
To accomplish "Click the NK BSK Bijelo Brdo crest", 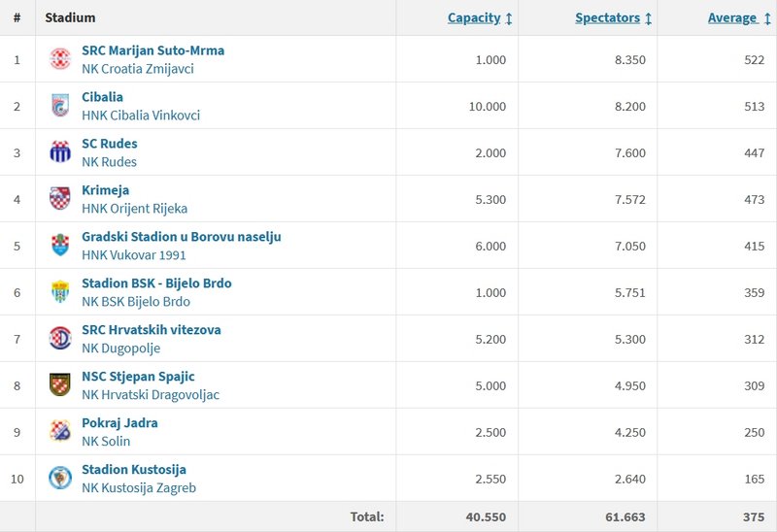I will [x=60, y=292].
